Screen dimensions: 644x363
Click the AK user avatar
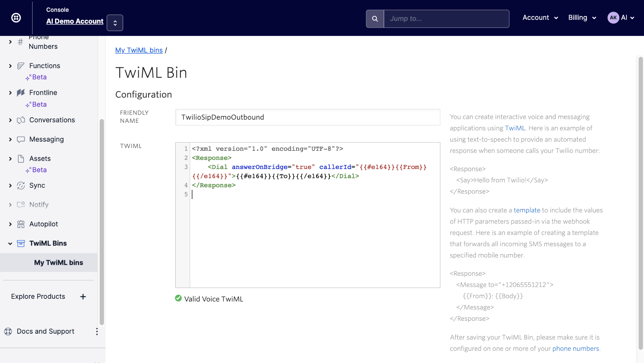[x=613, y=18]
